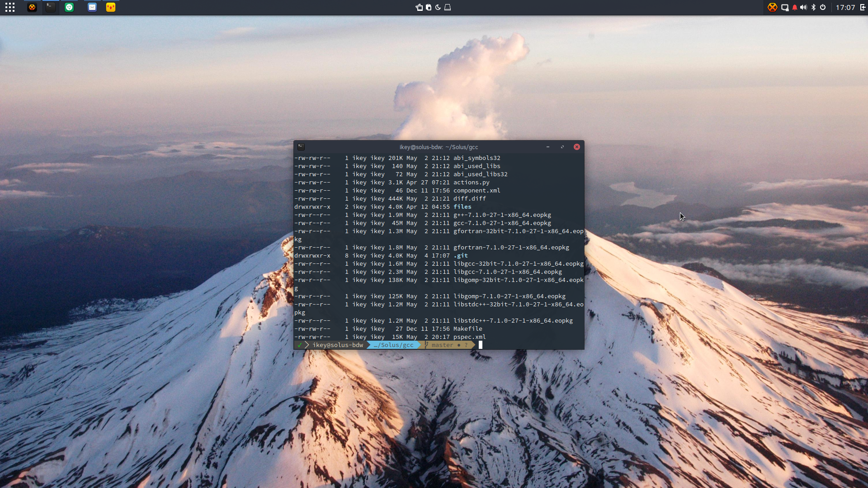Click the terminal title 'ikey@solus-bdw: ~/Solus/gcc'
The height and width of the screenshot is (488, 868).
pyautogui.click(x=439, y=147)
